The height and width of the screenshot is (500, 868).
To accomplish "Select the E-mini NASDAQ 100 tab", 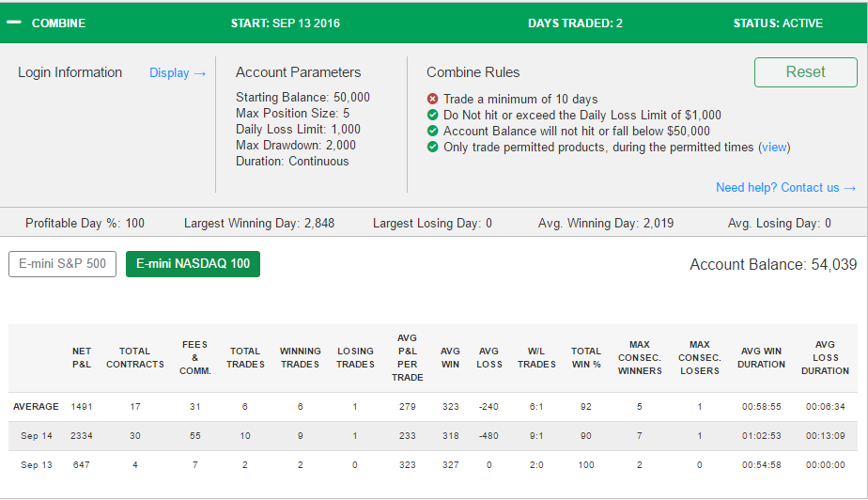I will (193, 263).
